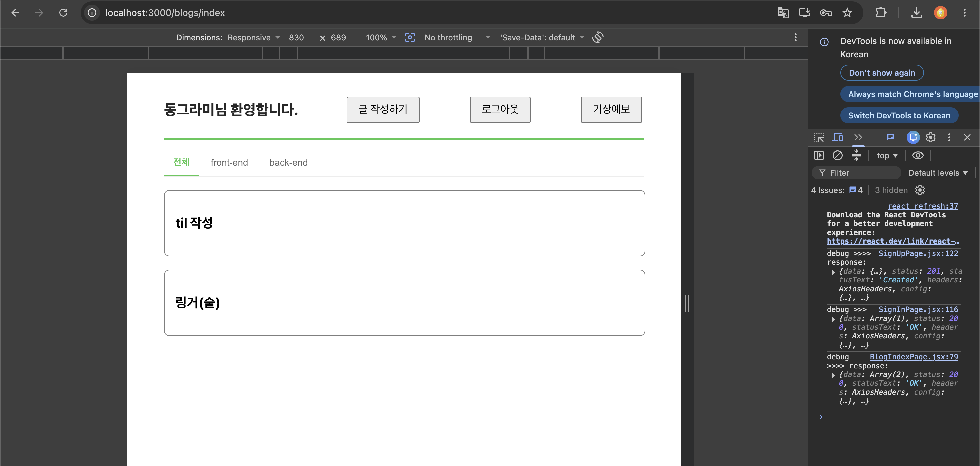Screen dimensions: 980x466
Task: Open the Extensions puzzle icon
Action: (x=881, y=13)
